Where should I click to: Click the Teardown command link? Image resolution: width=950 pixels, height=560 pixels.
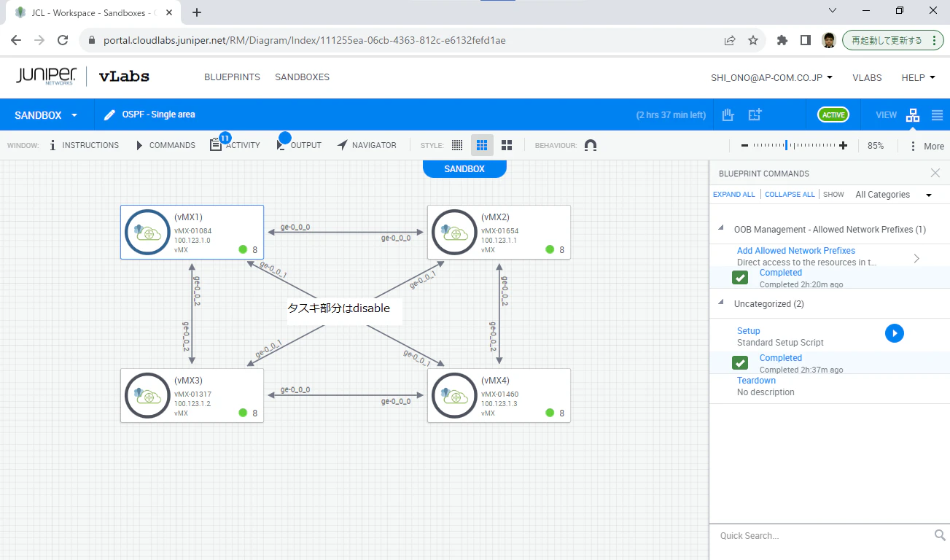[756, 381]
